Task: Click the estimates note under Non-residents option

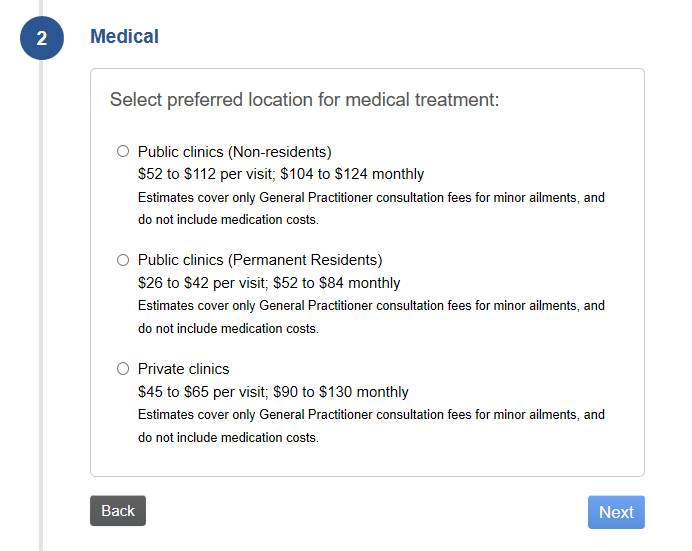Action: click(371, 208)
